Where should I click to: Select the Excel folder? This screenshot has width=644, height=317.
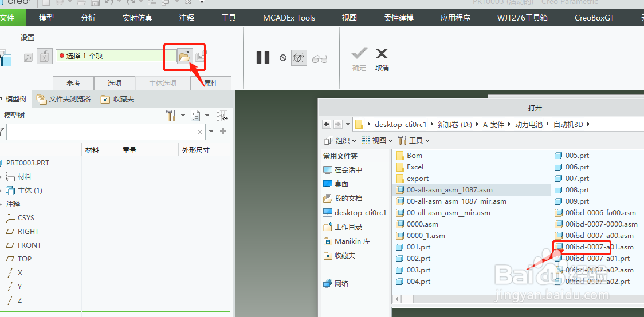[410, 167]
